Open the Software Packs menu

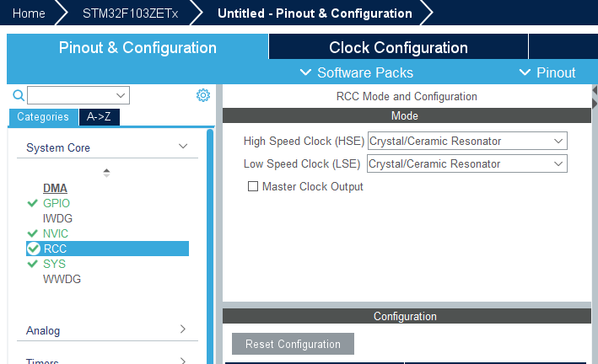(356, 72)
